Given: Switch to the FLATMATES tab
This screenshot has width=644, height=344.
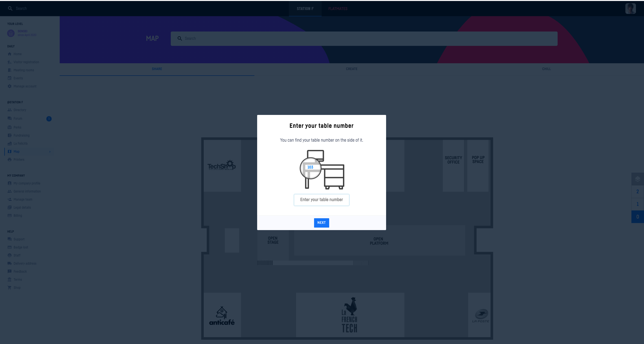Looking at the screenshot, I should (338, 9).
